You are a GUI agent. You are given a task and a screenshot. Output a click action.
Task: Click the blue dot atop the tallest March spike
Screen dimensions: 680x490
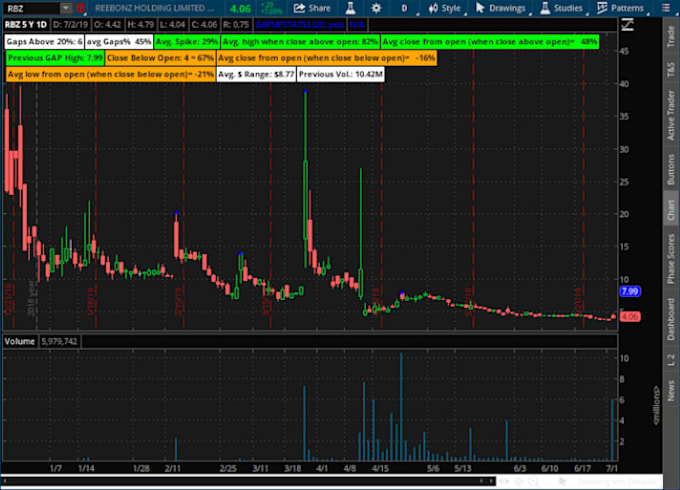305,91
